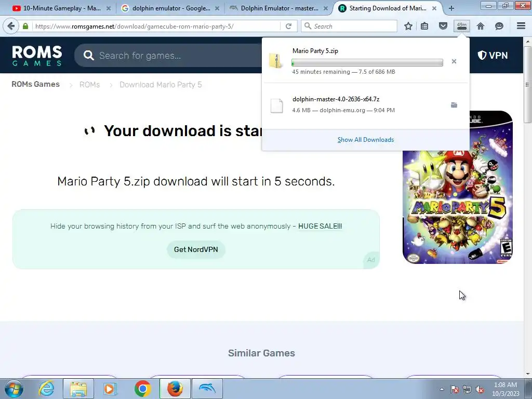532x399 pixels.
Task: Open the Hello chat smiley icon
Action: [499, 26]
